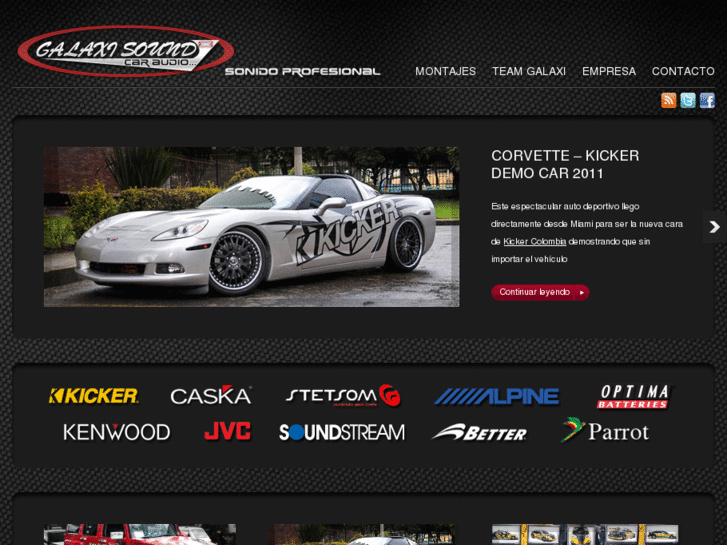Screen dimensions: 727x545
Task: Follow the Kicker Colombia link
Action: [535, 242]
